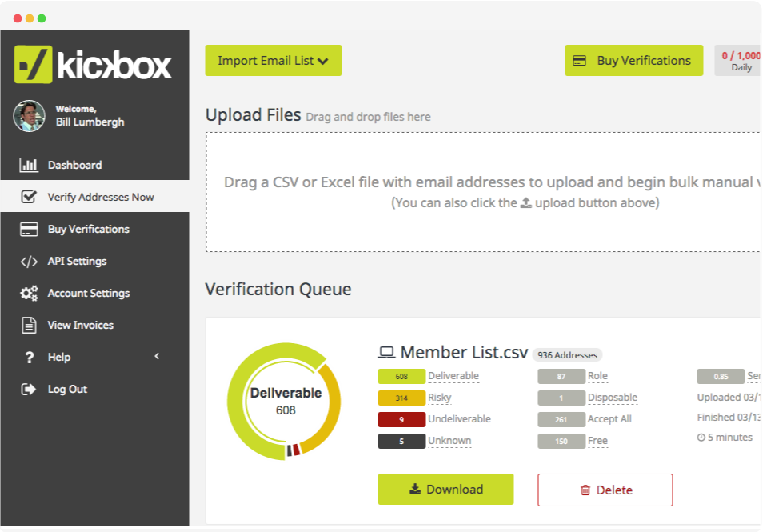The height and width of the screenshot is (532, 763).
Task: Click the 261 Accept All count badge
Action: (x=561, y=419)
